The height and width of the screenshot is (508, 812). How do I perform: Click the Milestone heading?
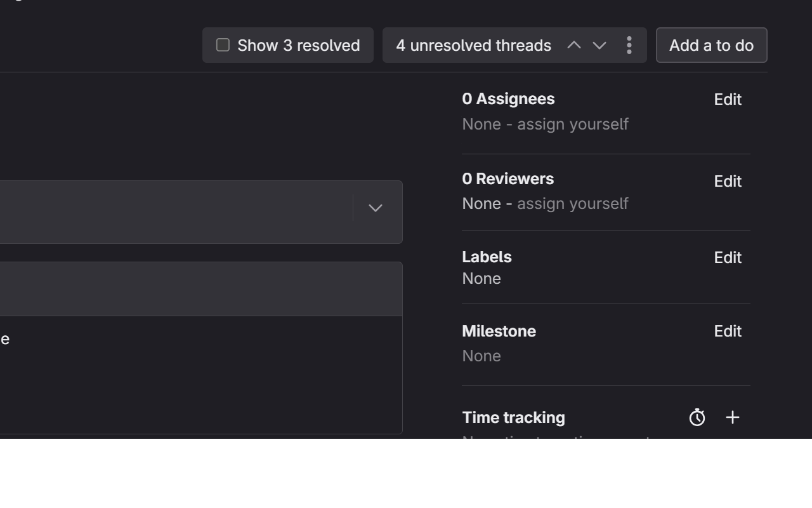click(499, 331)
